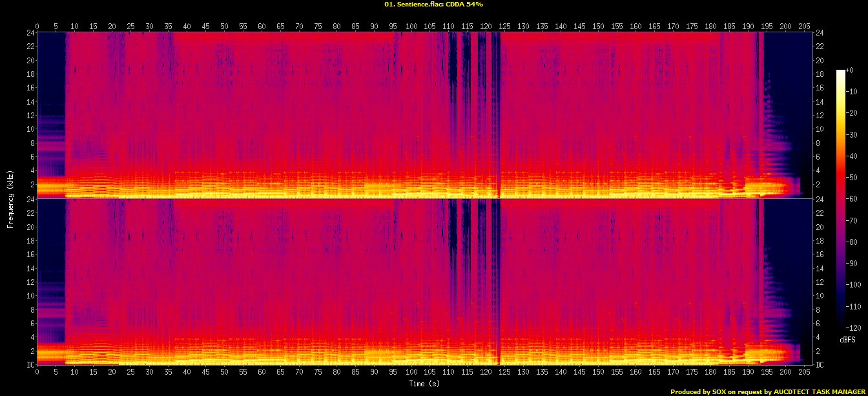868x396 pixels.
Task: Click the "Time (s)" axis label at the bottom
Action: click(424, 384)
